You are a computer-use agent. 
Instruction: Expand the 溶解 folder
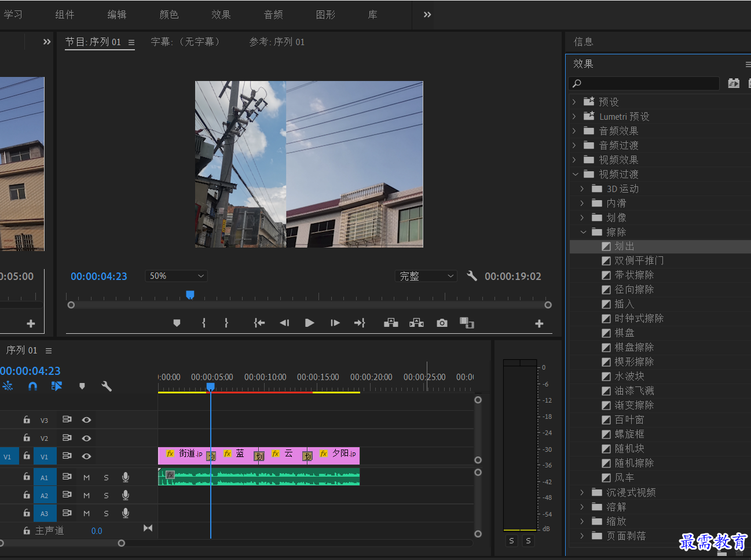tap(582, 507)
